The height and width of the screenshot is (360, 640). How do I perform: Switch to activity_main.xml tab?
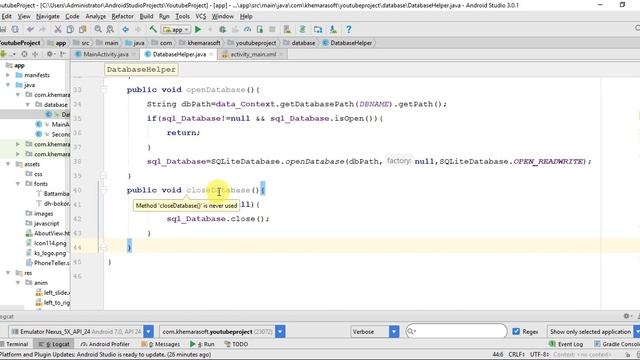pos(253,54)
